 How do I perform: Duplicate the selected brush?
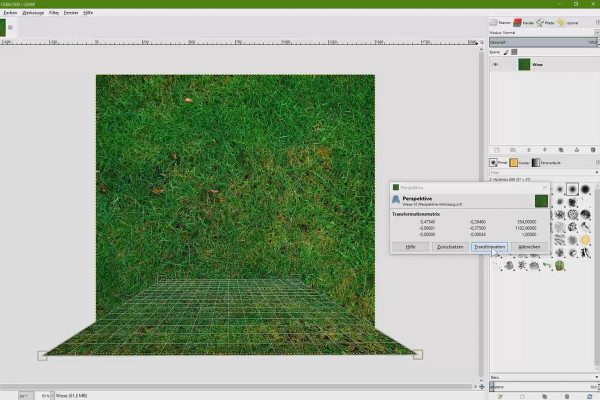(x=545, y=396)
